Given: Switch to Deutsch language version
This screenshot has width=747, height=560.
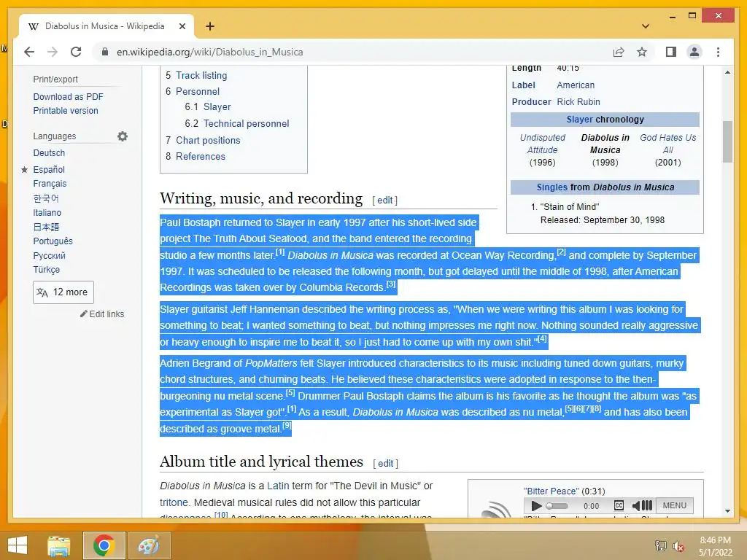Looking at the screenshot, I should coord(49,153).
